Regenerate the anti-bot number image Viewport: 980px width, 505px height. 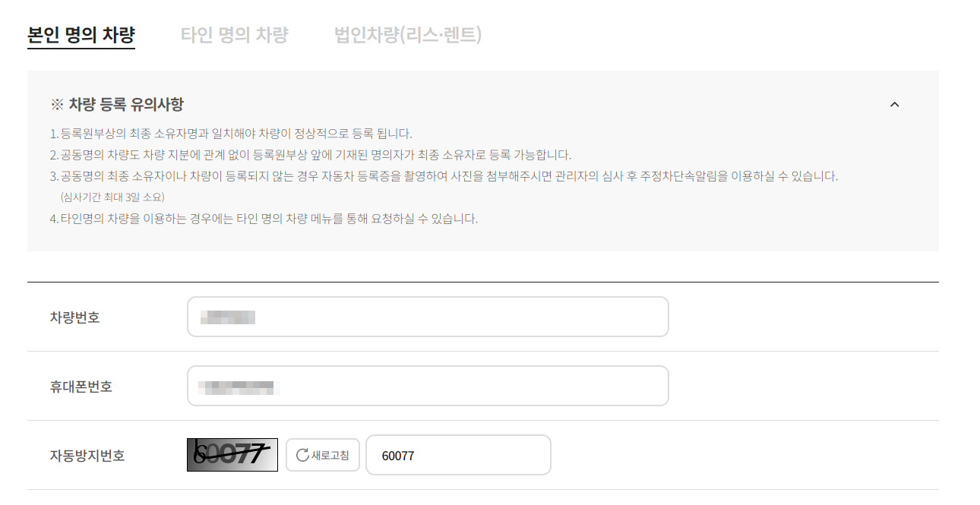point(322,455)
